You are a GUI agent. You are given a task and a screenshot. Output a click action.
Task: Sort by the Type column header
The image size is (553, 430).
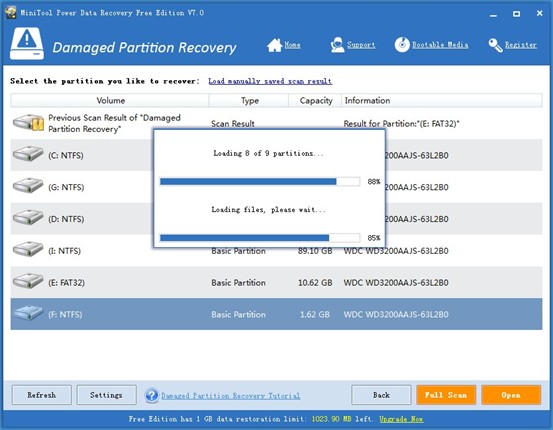pyautogui.click(x=249, y=101)
